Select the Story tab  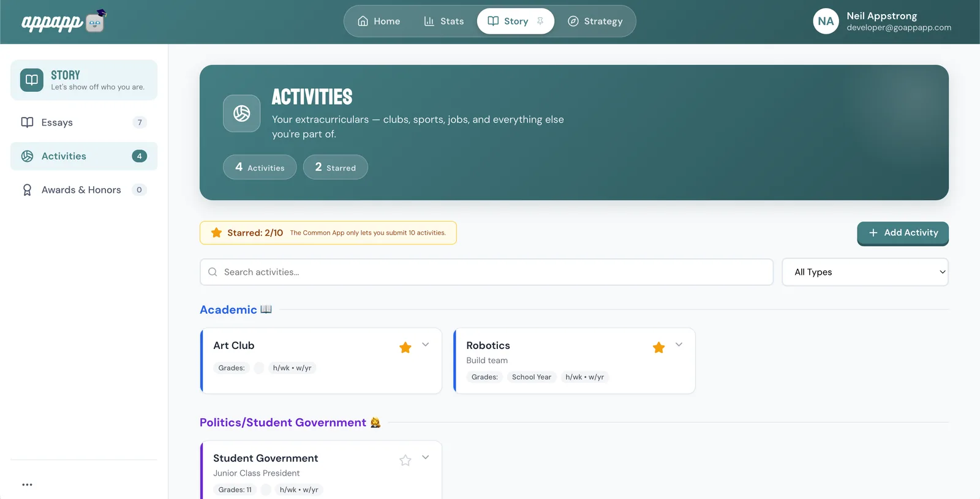pos(515,21)
